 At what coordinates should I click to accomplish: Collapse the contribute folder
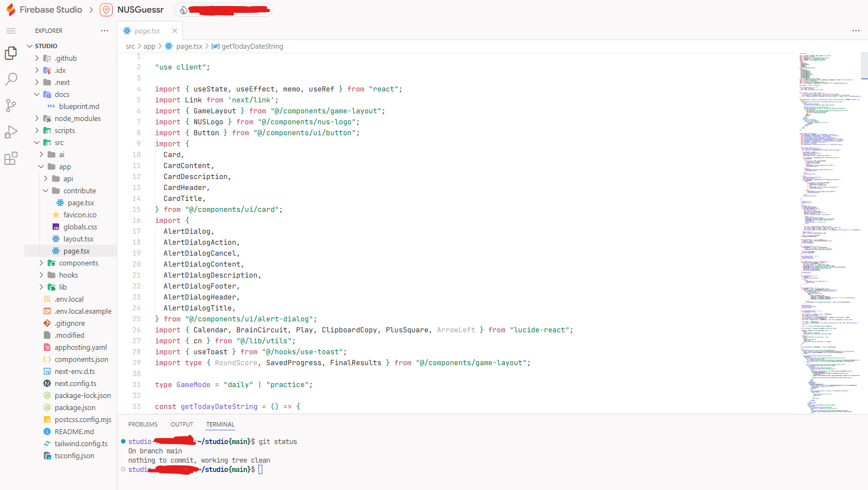46,191
